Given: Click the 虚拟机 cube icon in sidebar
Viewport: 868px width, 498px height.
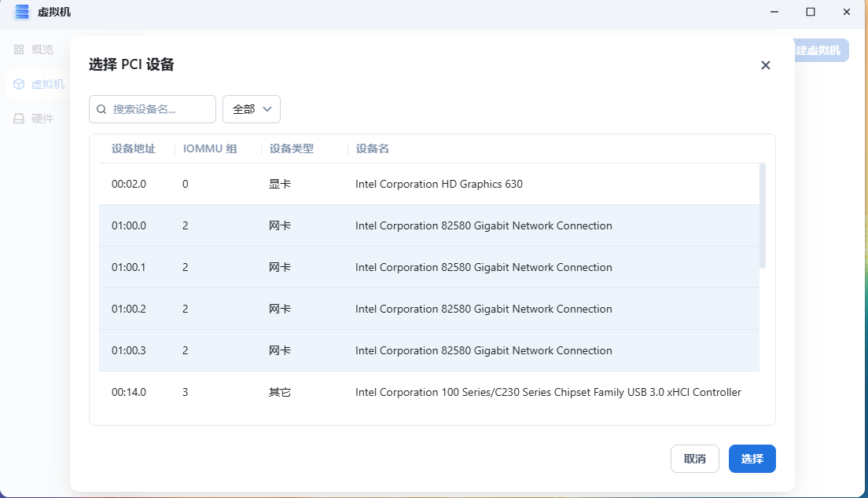Looking at the screenshot, I should (19, 84).
